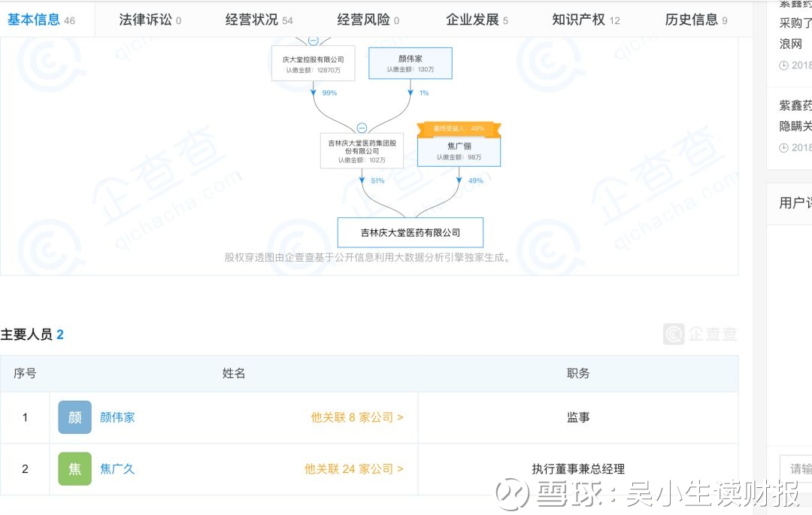Click the 吉林庆大堂医药有限公司 root company node
Viewport: 812px width, 515px height.
coord(410,233)
